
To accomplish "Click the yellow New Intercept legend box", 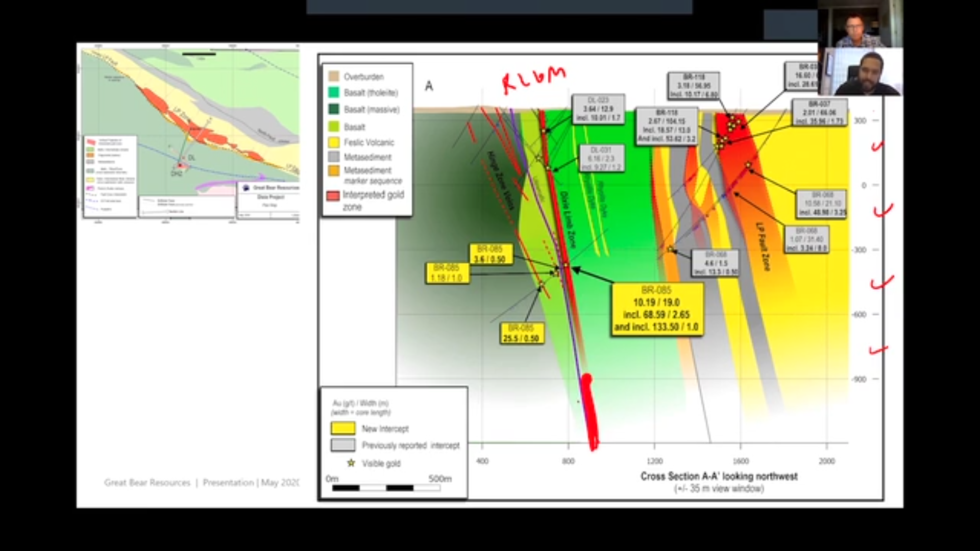I will point(343,428).
